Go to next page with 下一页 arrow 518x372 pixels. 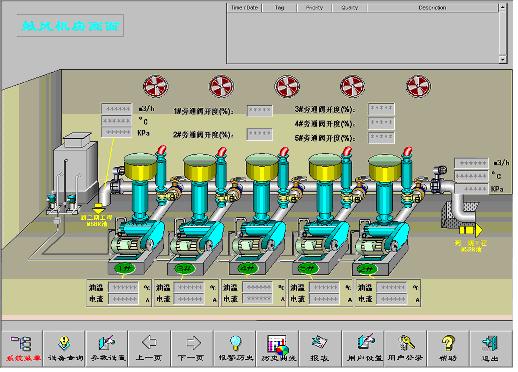[192, 348]
